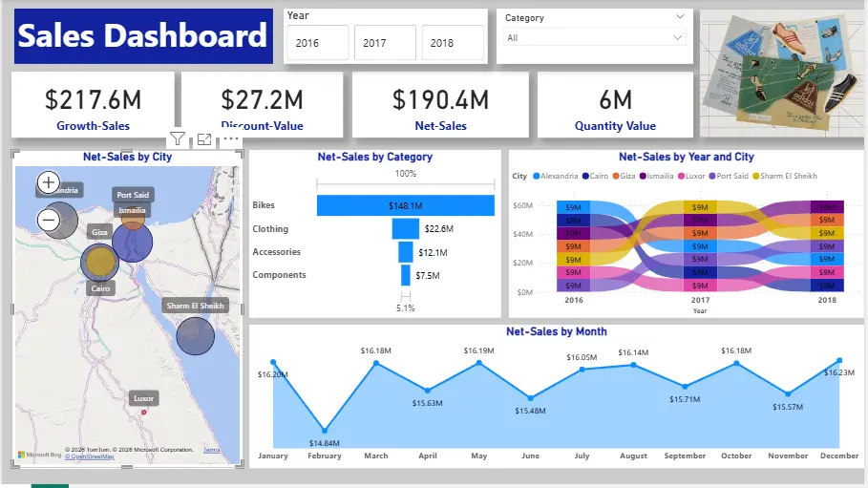Click the Luxor legend entry

(x=691, y=176)
